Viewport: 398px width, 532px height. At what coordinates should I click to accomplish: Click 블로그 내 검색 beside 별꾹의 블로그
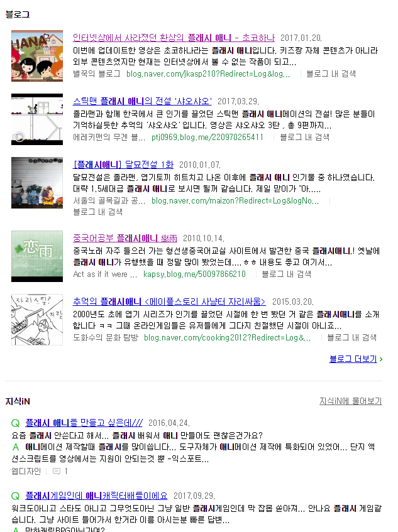click(x=331, y=73)
